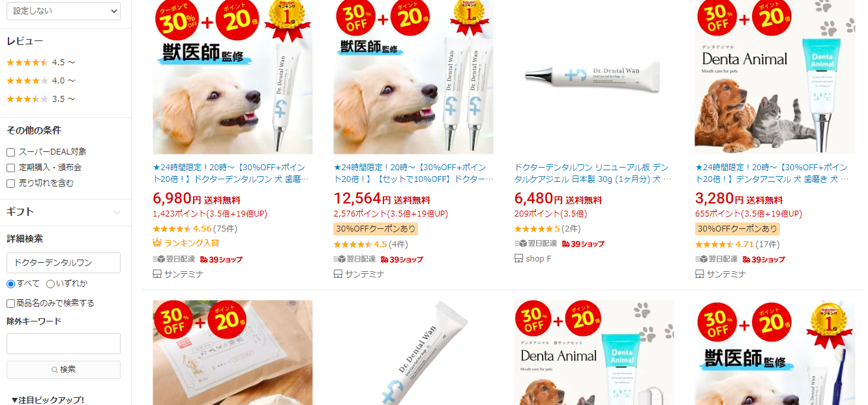Click the five-star rating of the 6,480円 product
This screenshot has height=405, width=868.
(533, 229)
